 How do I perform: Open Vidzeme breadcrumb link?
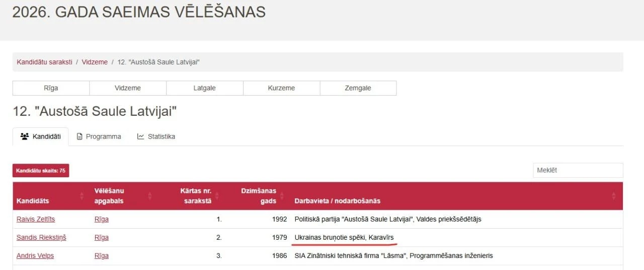(x=95, y=62)
